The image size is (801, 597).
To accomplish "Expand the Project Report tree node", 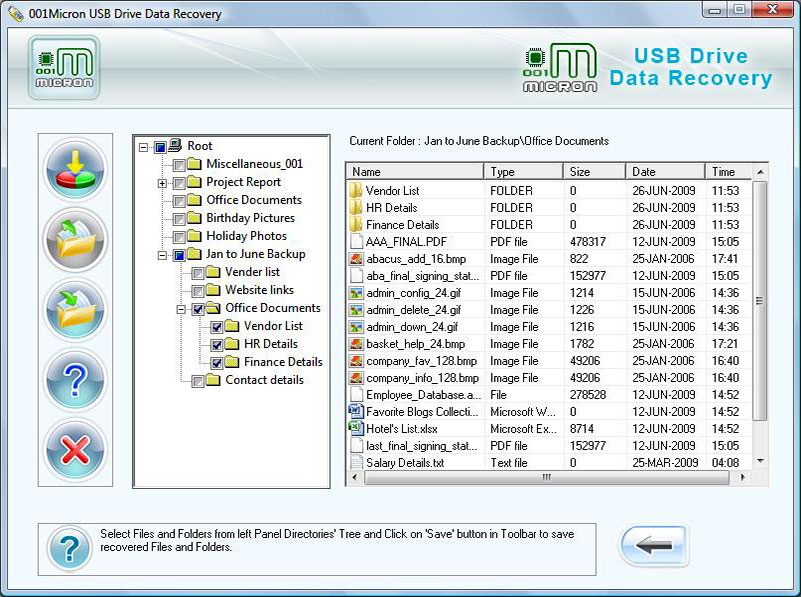I will tap(162, 183).
